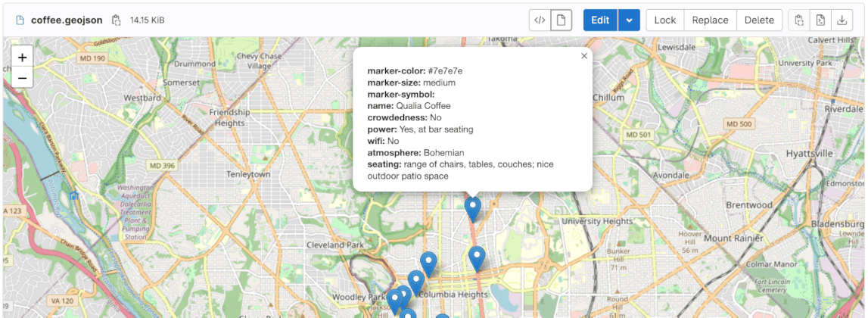Copy file contents to clipboard
The height and width of the screenshot is (318, 868).
coord(799,20)
